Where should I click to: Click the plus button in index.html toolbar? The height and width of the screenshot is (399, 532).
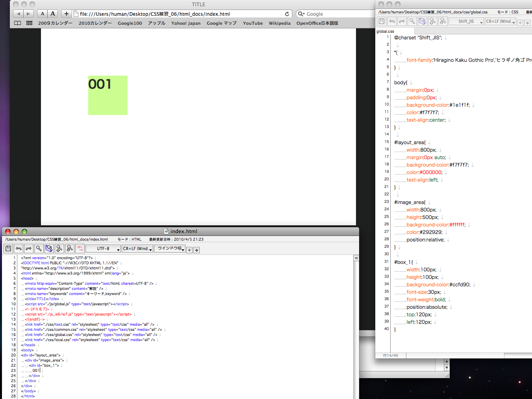tap(189, 250)
